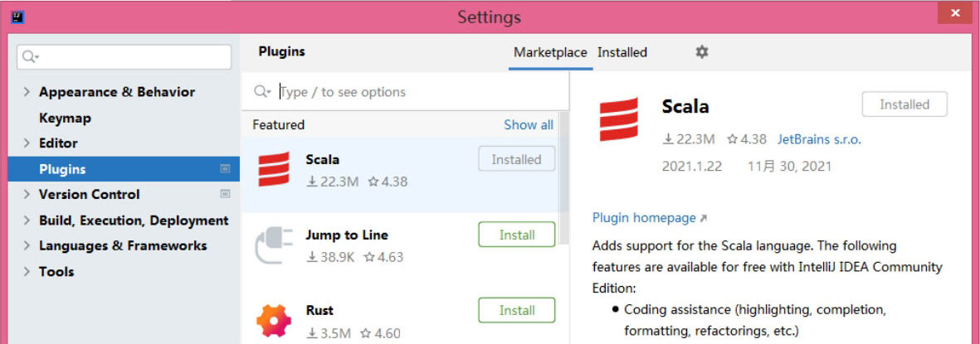Click the large Scala logo in details

point(619,119)
